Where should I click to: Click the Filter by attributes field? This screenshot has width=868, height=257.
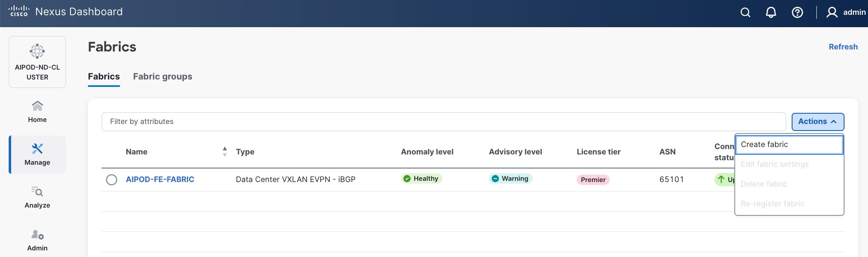443,121
